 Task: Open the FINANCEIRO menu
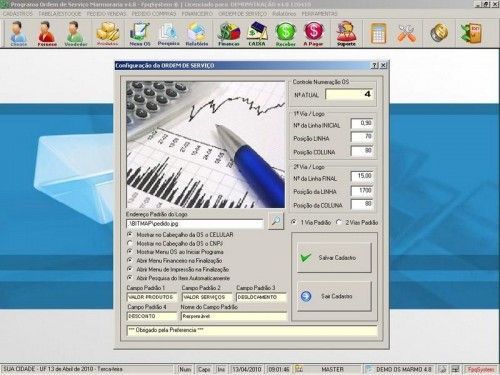(197, 14)
